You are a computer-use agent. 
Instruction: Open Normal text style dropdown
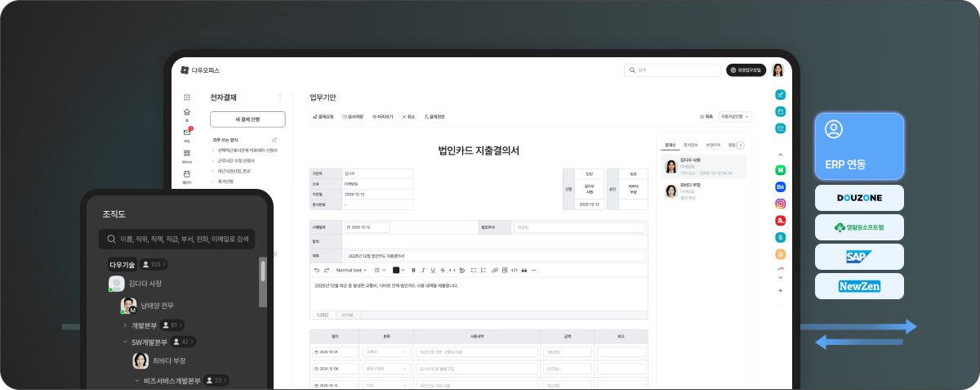point(350,270)
